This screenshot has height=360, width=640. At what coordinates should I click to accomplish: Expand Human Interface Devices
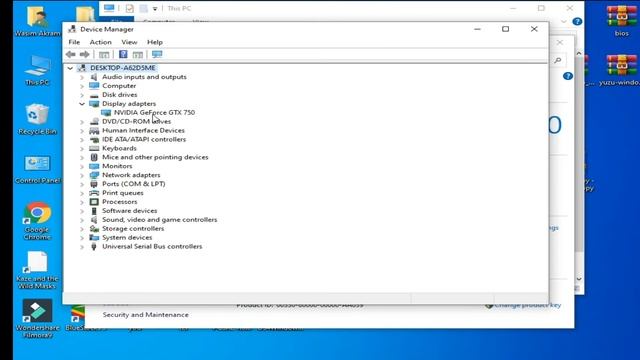[x=82, y=131]
